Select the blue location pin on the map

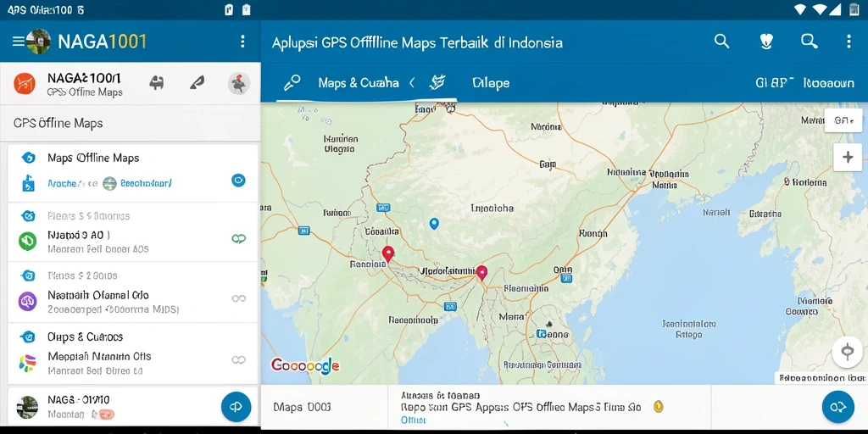(434, 224)
